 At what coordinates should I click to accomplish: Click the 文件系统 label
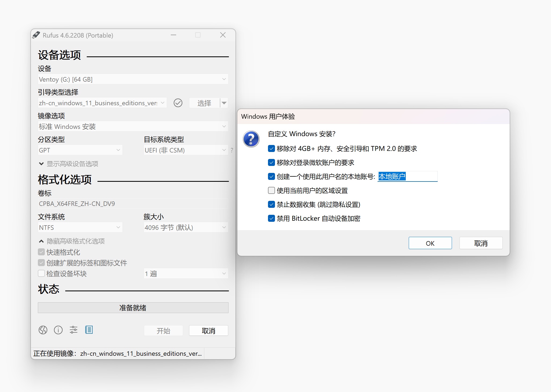click(51, 217)
